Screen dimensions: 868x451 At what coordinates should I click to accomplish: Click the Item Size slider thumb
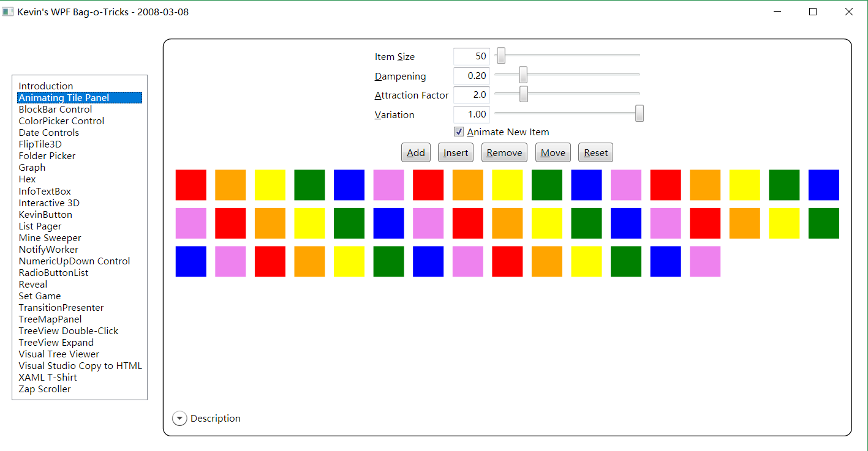click(501, 56)
